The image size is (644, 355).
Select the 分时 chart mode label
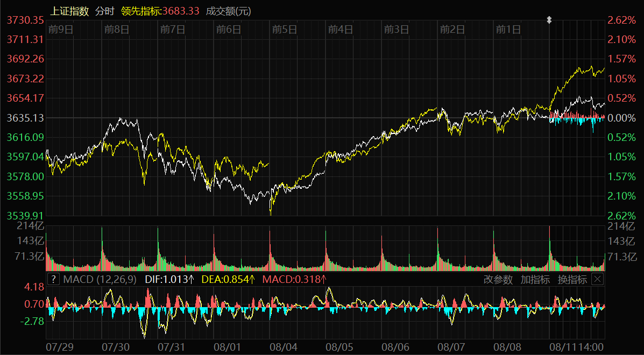point(104,11)
